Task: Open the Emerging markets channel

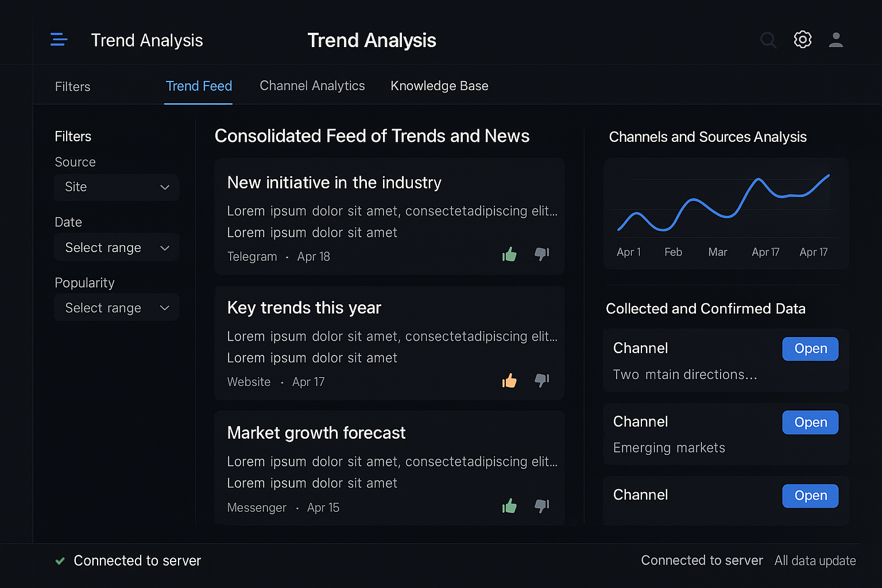Action: click(810, 423)
